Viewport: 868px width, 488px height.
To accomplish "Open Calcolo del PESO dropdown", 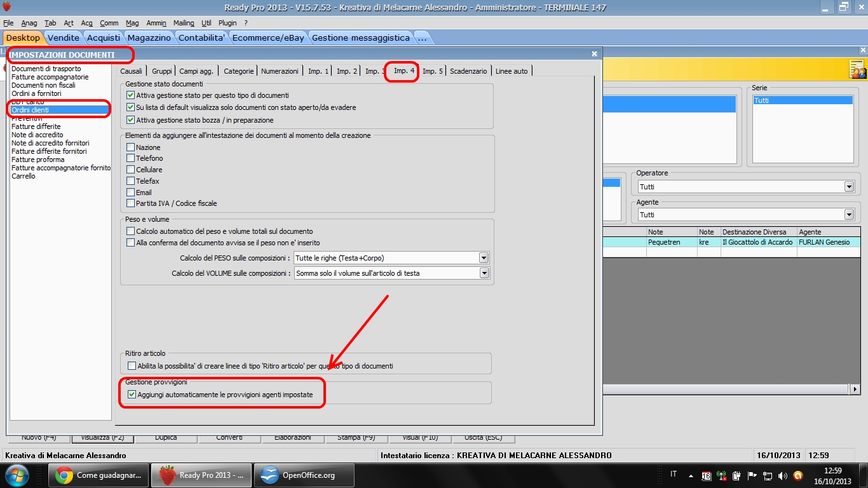I will (x=484, y=258).
